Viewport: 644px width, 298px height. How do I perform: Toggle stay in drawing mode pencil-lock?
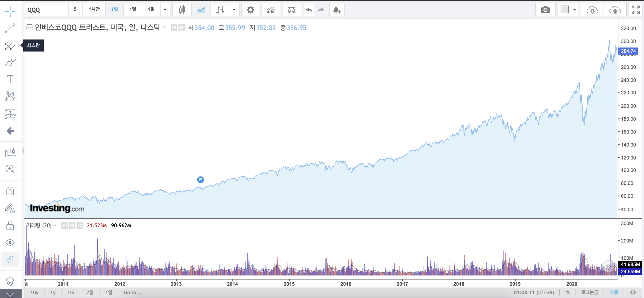[10, 208]
